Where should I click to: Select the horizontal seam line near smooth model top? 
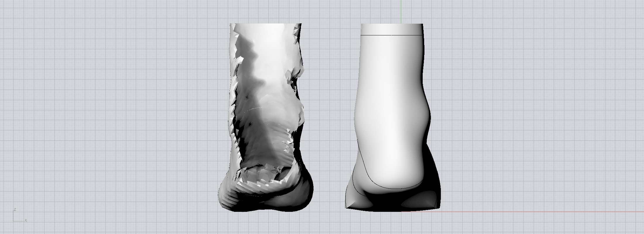(x=381, y=35)
